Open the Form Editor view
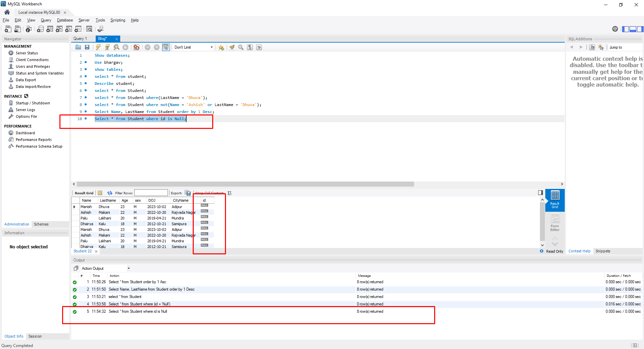Screen dimensions: 644x349 [x=555, y=223]
